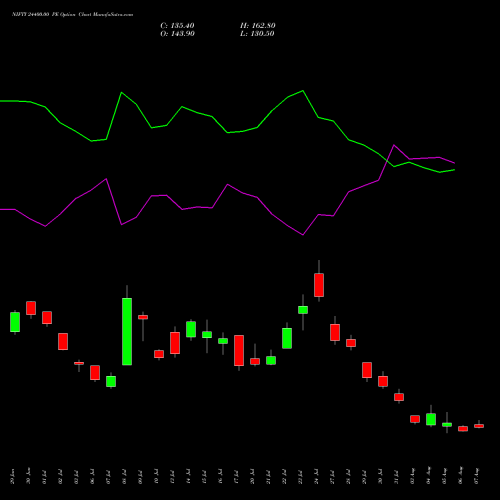This screenshot has height=500, width=500.
Task: Select the red candle on 27 Jul
Action: tap(335, 332)
